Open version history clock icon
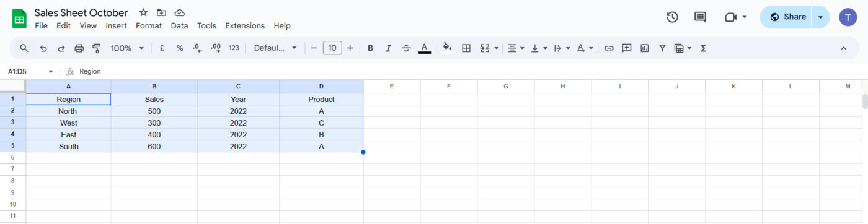Viewport: 868px width, 224px height. (672, 17)
